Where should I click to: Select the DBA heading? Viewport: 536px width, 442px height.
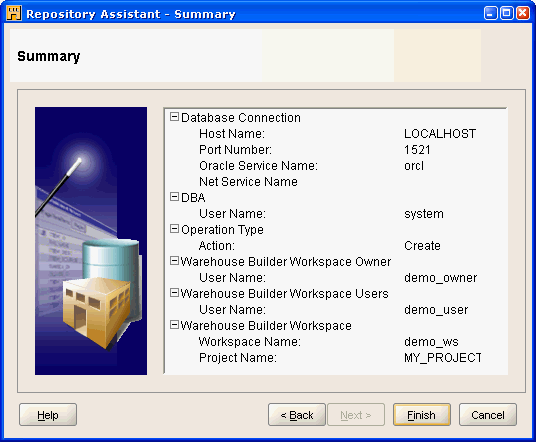(193, 198)
